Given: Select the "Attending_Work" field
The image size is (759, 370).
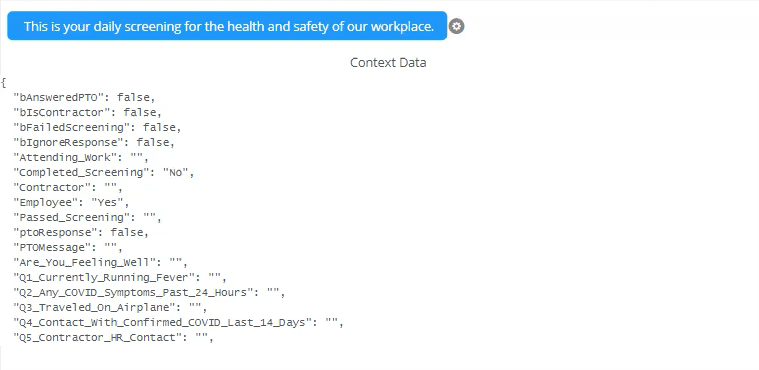Looking at the screenshot, I should coord(81,157).
